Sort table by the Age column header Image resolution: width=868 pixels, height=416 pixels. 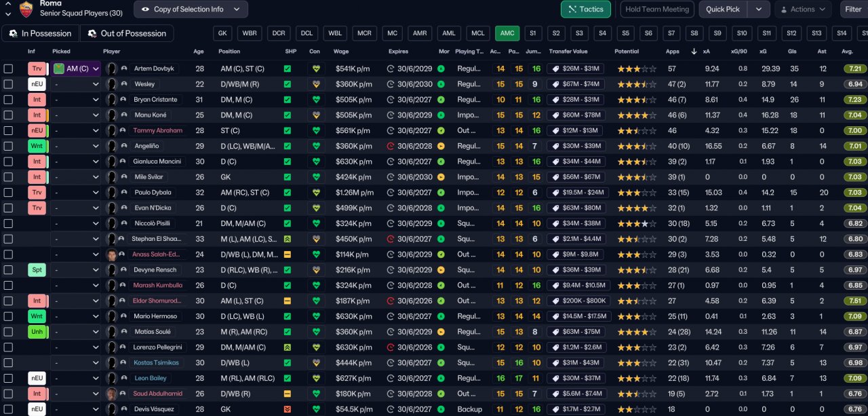199,52
